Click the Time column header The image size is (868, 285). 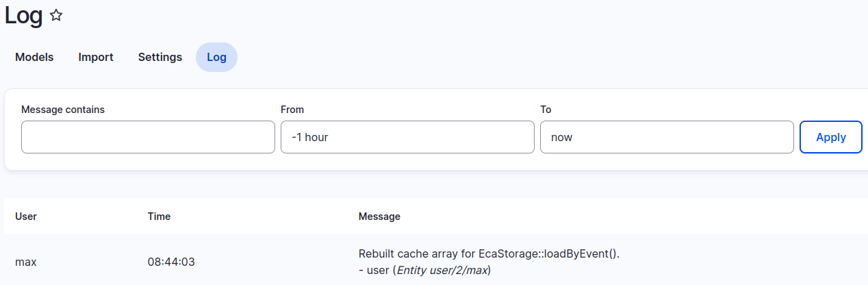pyautogui.click(x=159, y=216)
